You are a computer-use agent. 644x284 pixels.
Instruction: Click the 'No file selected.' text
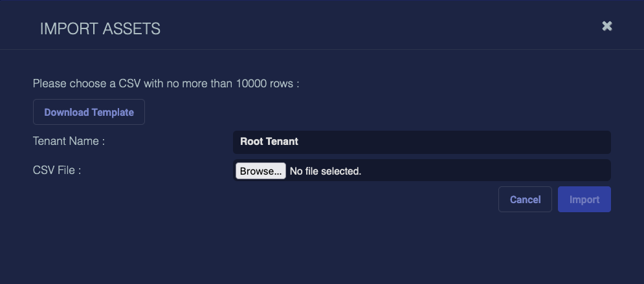325,171
